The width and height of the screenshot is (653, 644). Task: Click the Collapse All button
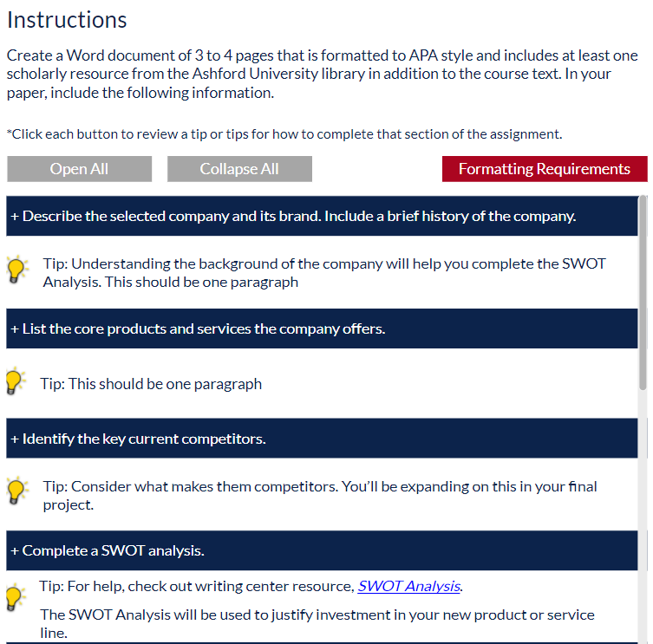[239, 169]
